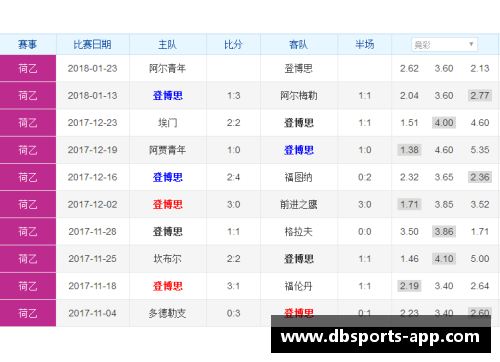500x362 pixels.
Task: Click the half-time score 0:2
Action: [x=364, y=177]
